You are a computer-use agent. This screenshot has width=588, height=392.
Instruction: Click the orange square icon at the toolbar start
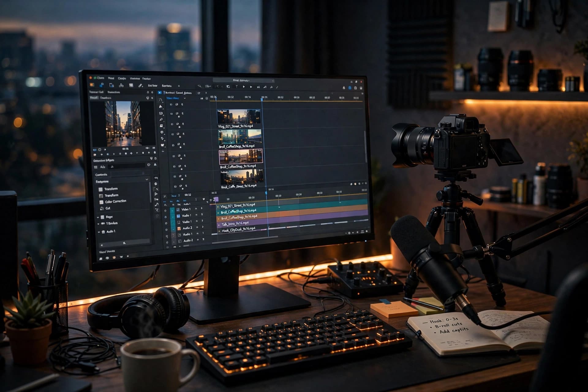pos(92,85)
